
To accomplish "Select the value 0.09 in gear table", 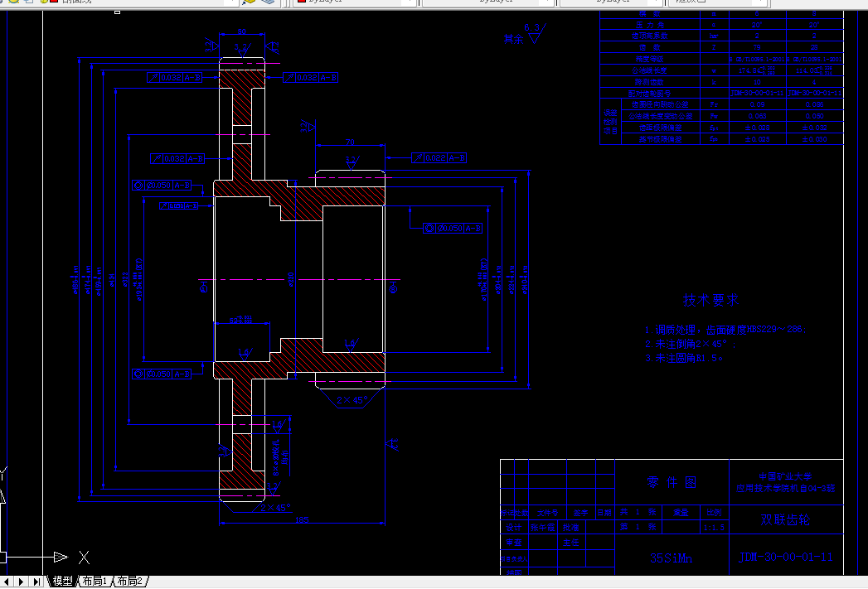I will (x=757, y=104).
